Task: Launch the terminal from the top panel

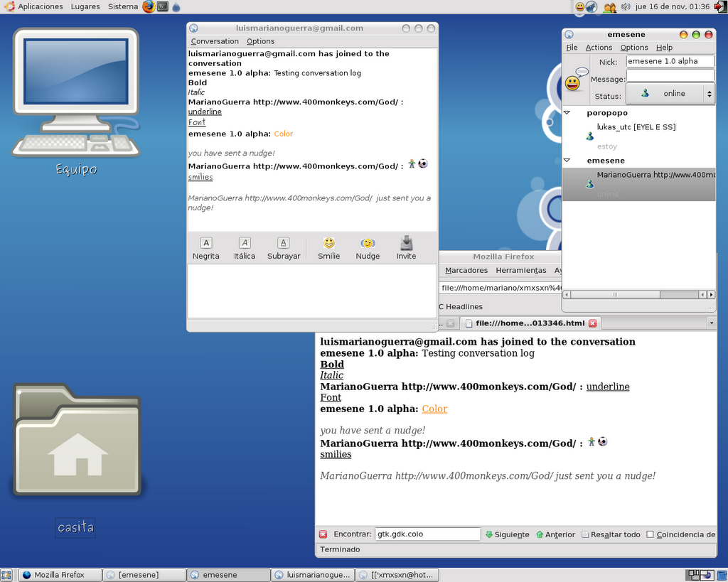Action: pyautogui.click(x=163, y=6)
